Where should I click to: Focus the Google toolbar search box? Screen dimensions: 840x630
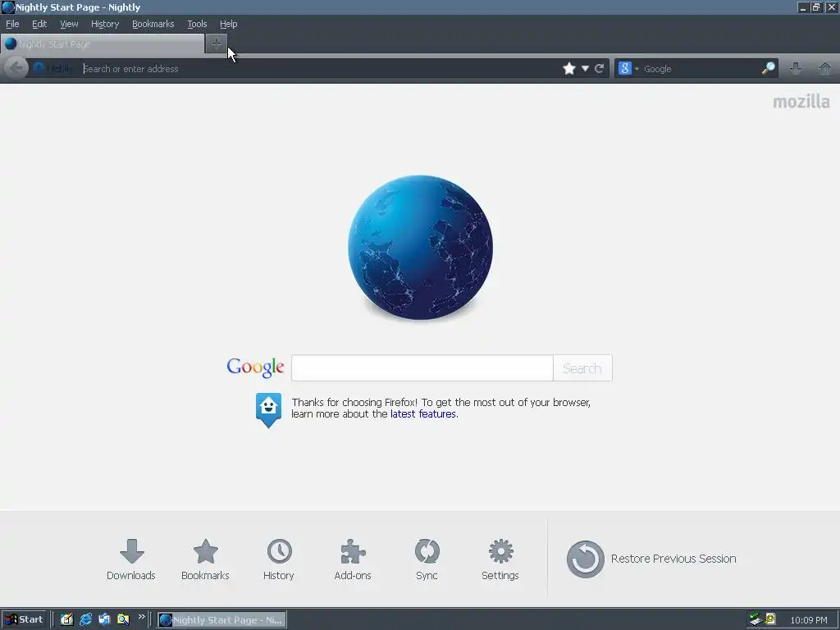[x=701, y=69]
